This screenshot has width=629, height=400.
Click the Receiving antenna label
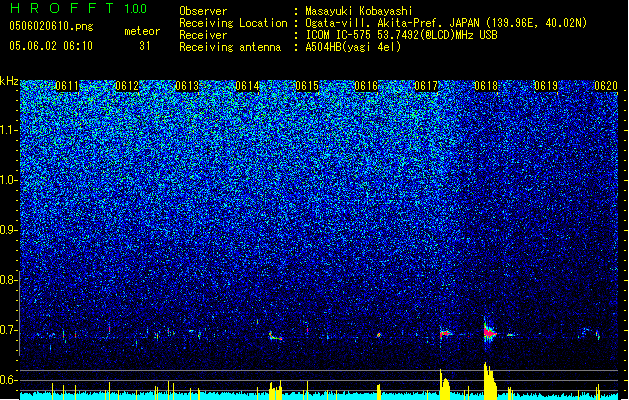[x=230, y=47]
